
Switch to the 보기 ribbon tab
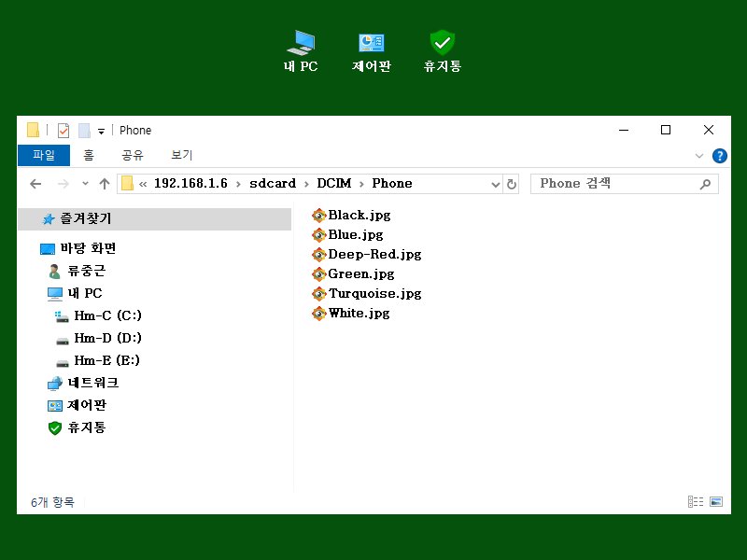tap(181, 155)
